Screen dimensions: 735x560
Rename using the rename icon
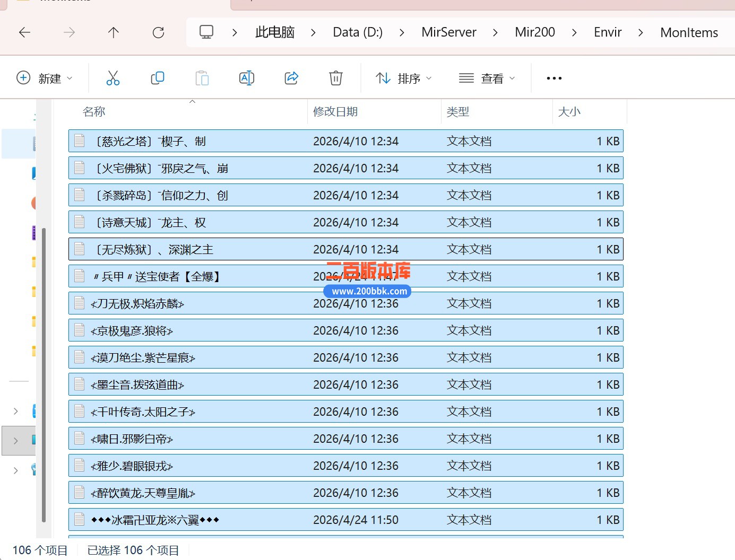coord(247,78)
